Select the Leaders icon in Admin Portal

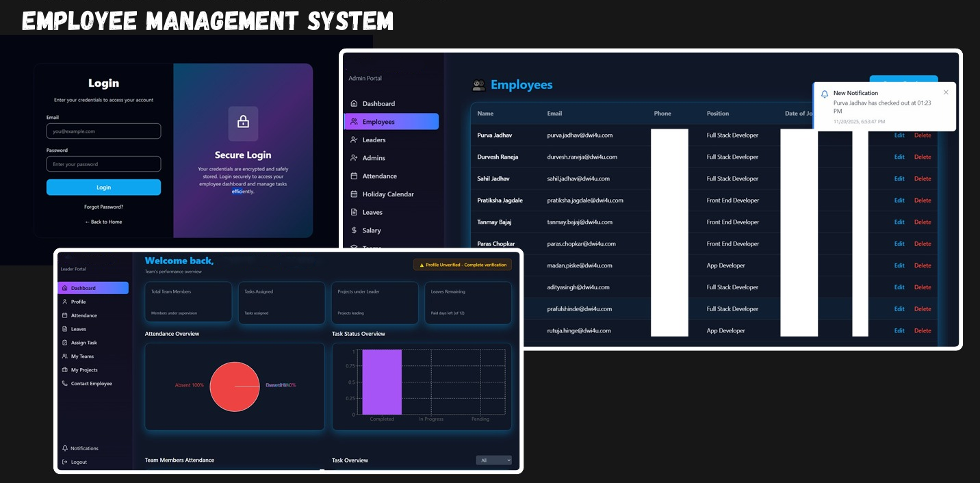[x=353, y=140]
